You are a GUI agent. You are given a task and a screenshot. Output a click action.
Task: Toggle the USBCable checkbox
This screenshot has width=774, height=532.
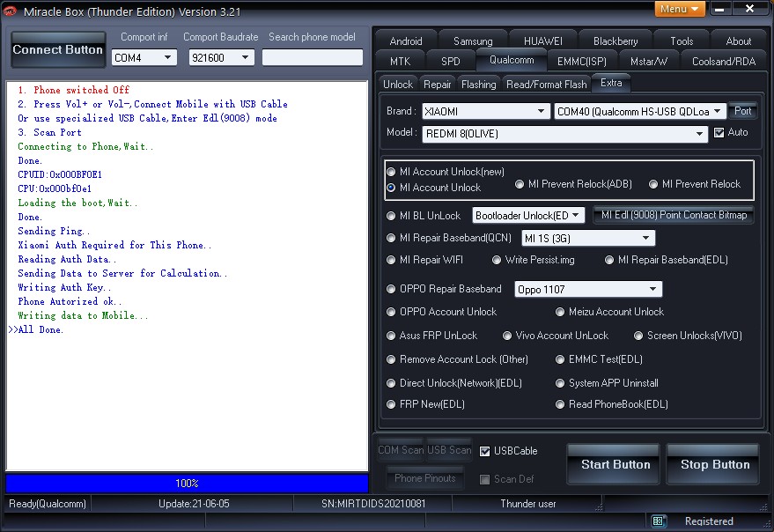click(484, 451)
